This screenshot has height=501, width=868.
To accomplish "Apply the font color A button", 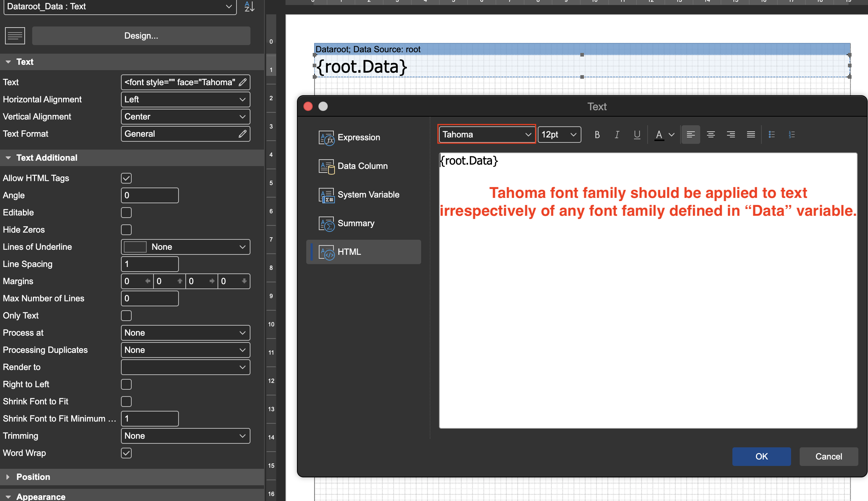I will (659, 135).
